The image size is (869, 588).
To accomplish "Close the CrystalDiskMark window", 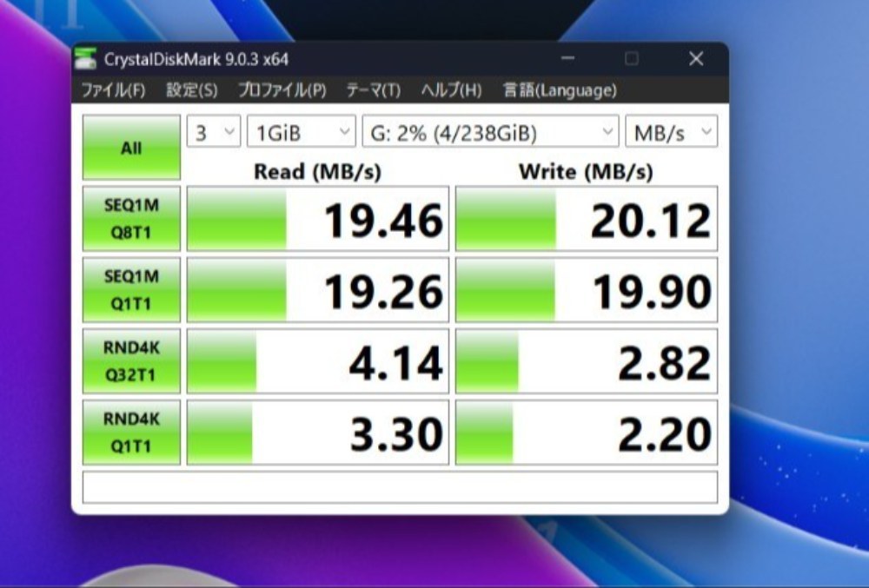I will coord(696,58).
